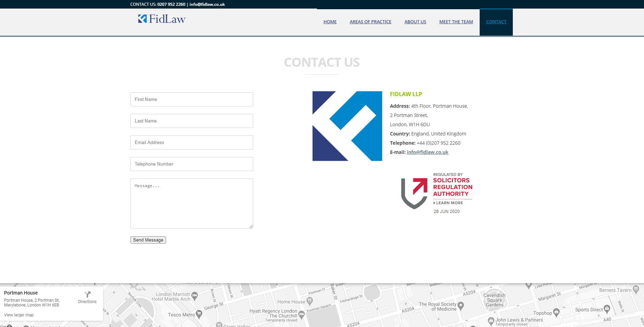Screen dimensions: 644x327
Task: Click the info@fidlaw.co.uk link in contact details
Action: click(427, 152)
